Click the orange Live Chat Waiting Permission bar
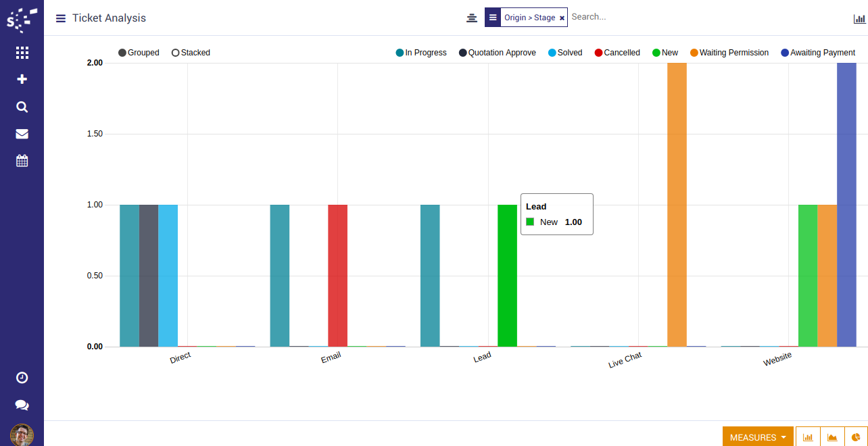The width and height of the screenshot is (868, 446). 677,203
